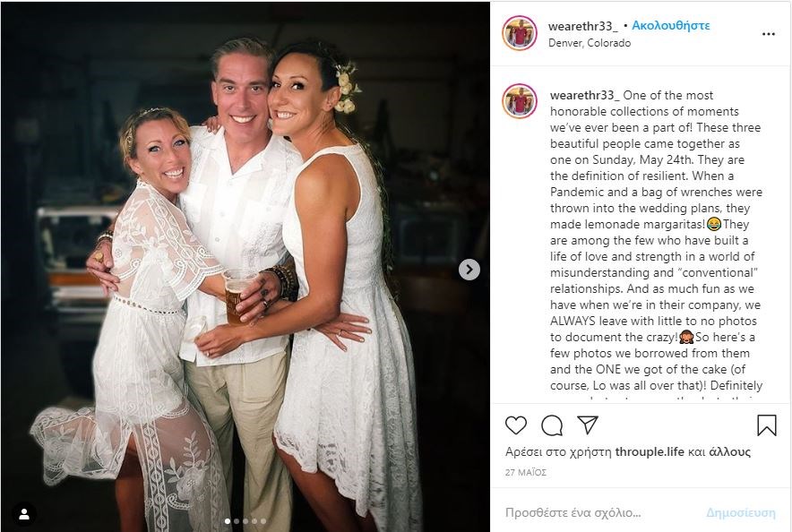Show tagged people on the photo
Viewport: 792px width, 532px height.
pos(23,514)
